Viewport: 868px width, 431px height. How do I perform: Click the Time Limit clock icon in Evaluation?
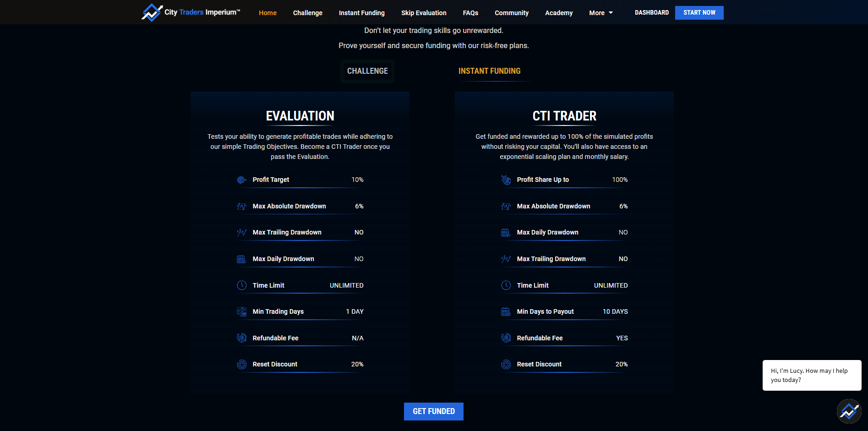pyautogui.click(x=241, y=285)
